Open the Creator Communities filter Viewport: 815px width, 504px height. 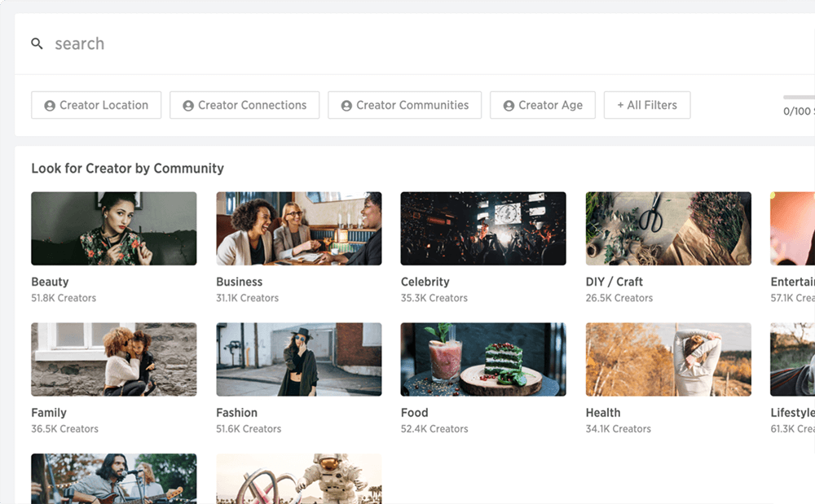coord(404,105)
